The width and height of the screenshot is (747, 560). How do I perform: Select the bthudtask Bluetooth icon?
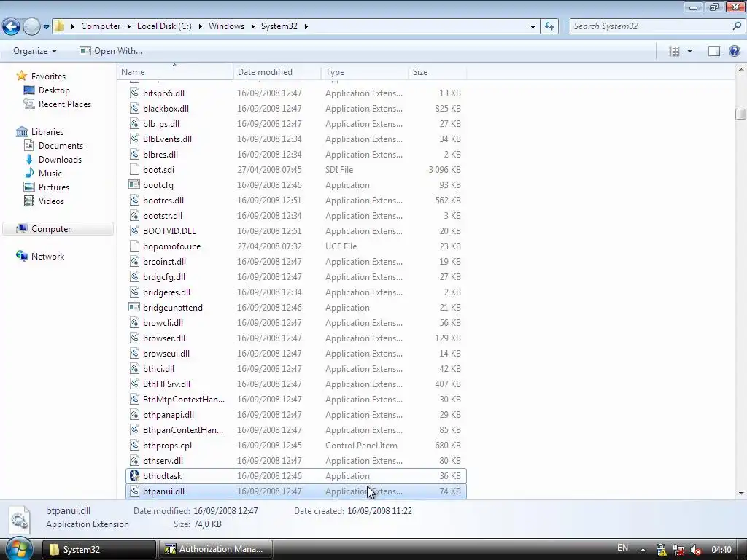pyautogui.click(x=135, y=475)
